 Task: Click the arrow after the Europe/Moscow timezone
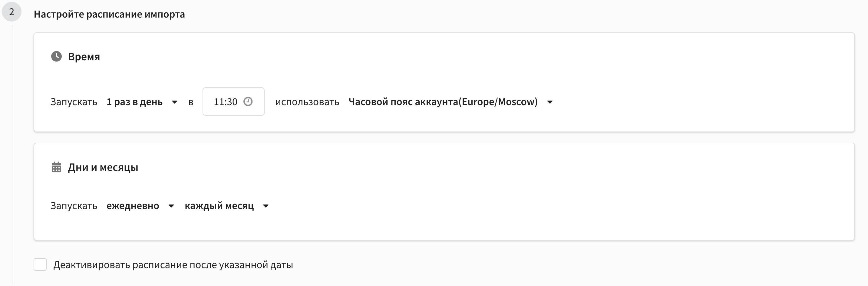[x=550, y=102]
